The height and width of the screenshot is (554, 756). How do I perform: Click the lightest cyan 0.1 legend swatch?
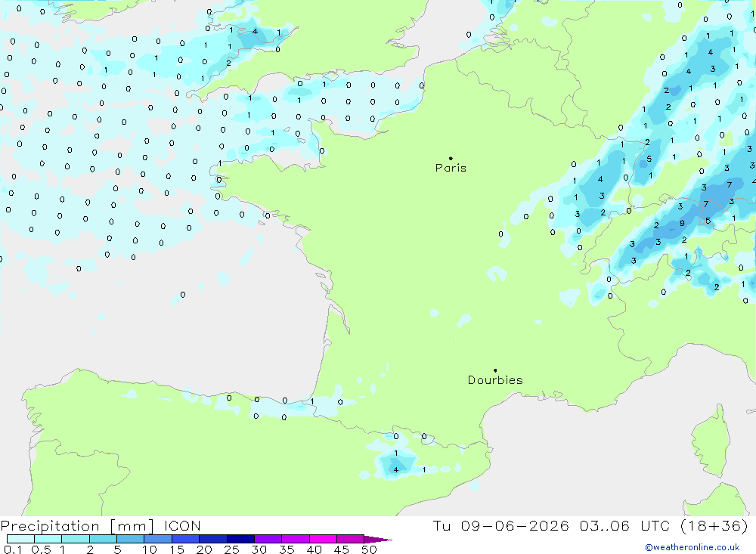(x=20, y=539)
